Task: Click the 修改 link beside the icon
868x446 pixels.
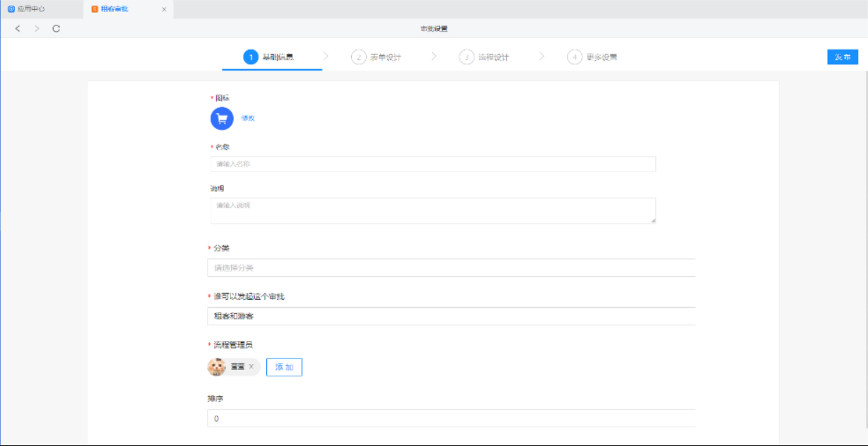Action: (248, 119)
